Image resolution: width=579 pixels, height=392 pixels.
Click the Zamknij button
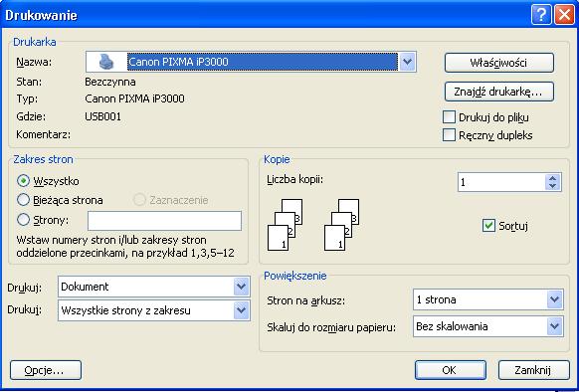(x=533, y=370)
